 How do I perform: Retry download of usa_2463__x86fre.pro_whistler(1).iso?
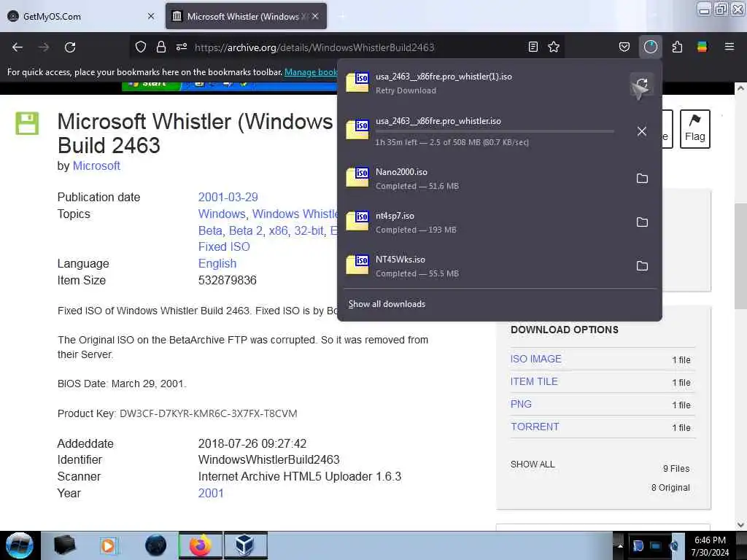coord(642,85)
